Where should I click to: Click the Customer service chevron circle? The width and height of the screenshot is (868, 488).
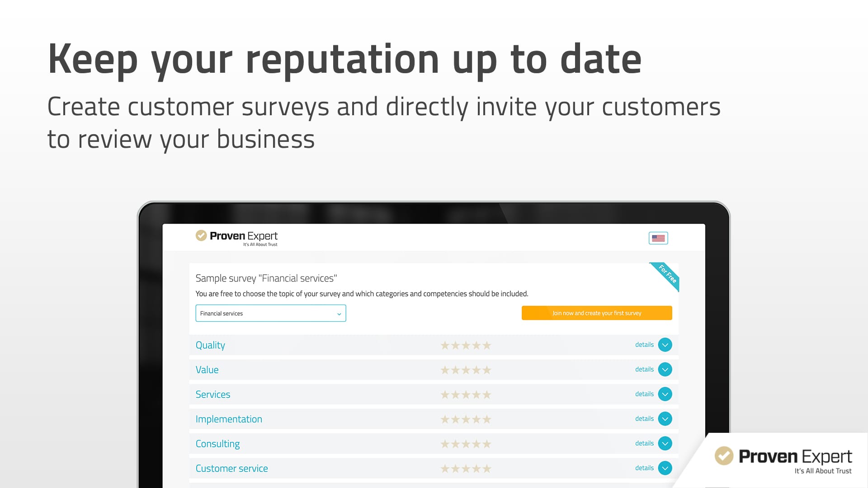[x=665, y=468]
